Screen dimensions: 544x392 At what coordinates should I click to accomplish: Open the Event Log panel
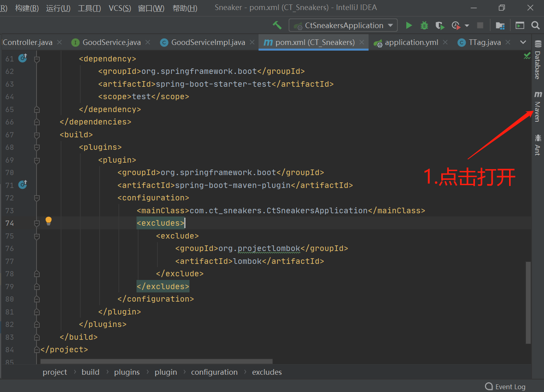pos(505,386)
